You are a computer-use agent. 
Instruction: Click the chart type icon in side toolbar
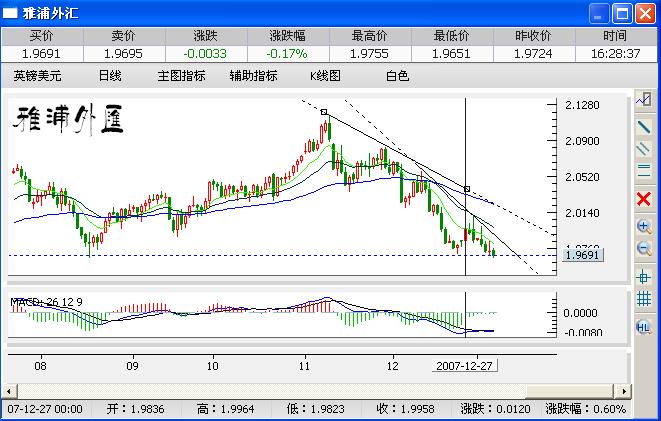pyautogui.click(x=644, y=100)
